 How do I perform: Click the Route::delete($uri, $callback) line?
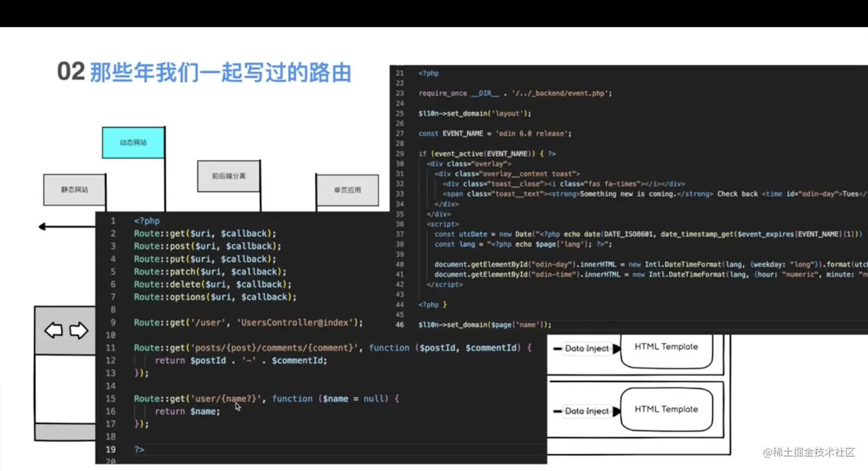coord(212,284)
